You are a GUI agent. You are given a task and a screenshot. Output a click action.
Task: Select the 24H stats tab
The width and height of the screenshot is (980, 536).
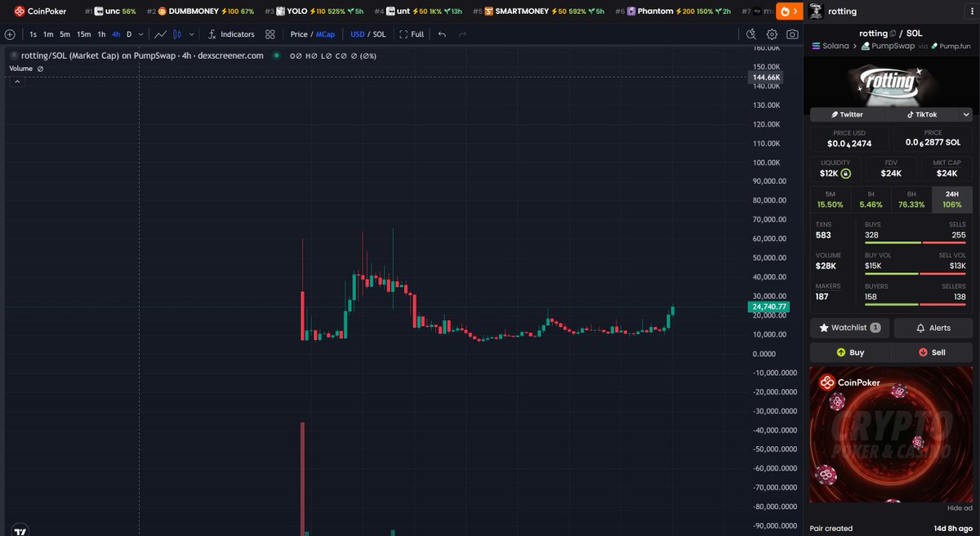952,199
